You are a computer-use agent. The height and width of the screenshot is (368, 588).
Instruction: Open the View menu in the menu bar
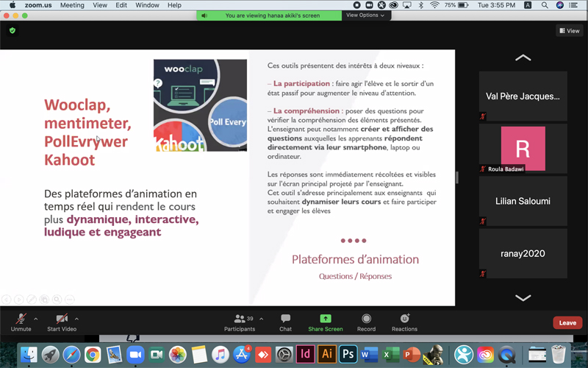click(100, 5)
